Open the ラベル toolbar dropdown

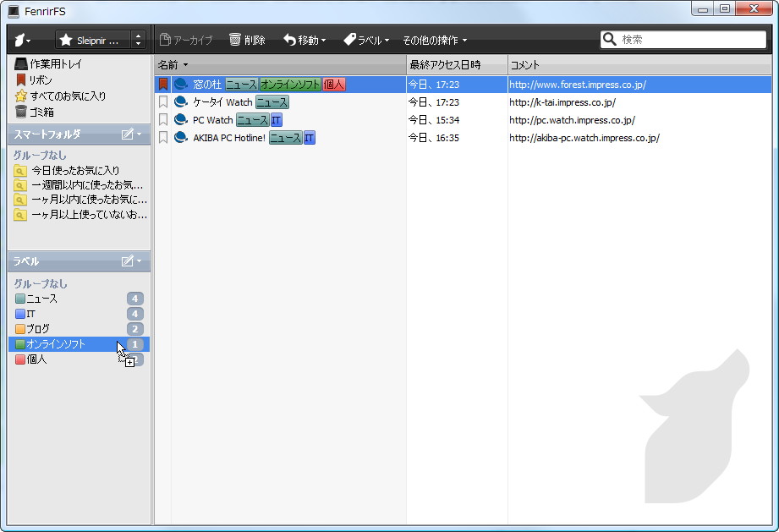366,40
